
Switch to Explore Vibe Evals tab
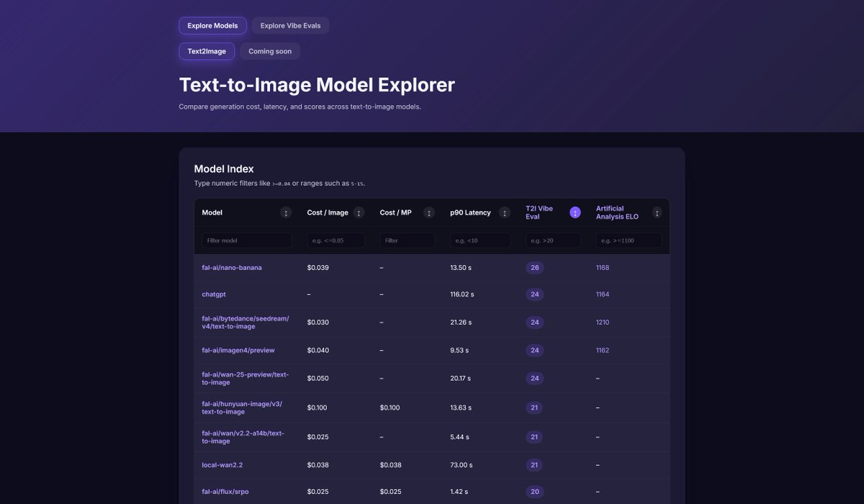290,26
